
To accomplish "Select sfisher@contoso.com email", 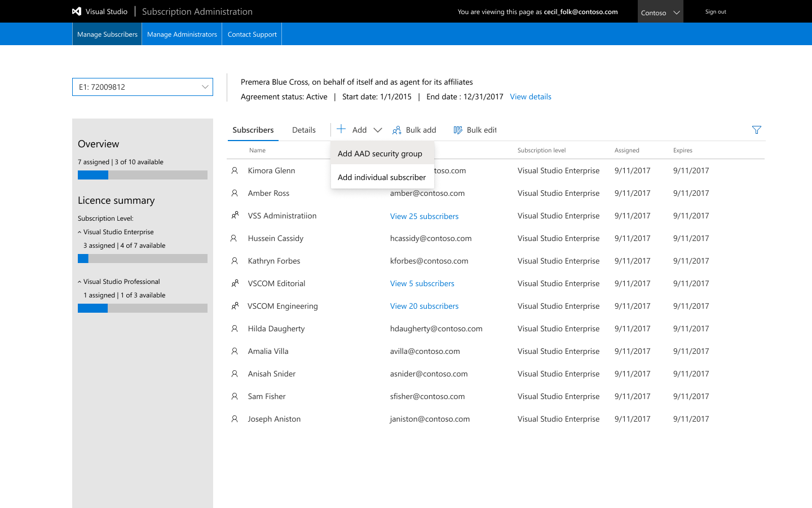I will tap(427, 396).
